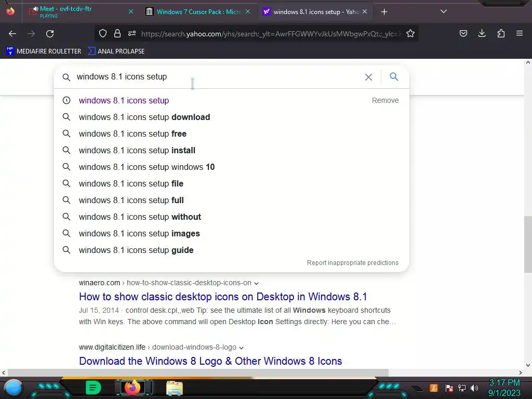This screenshot has height=399, width=532.
Task: Bookmark this page with the star
Action: [410, 33]
